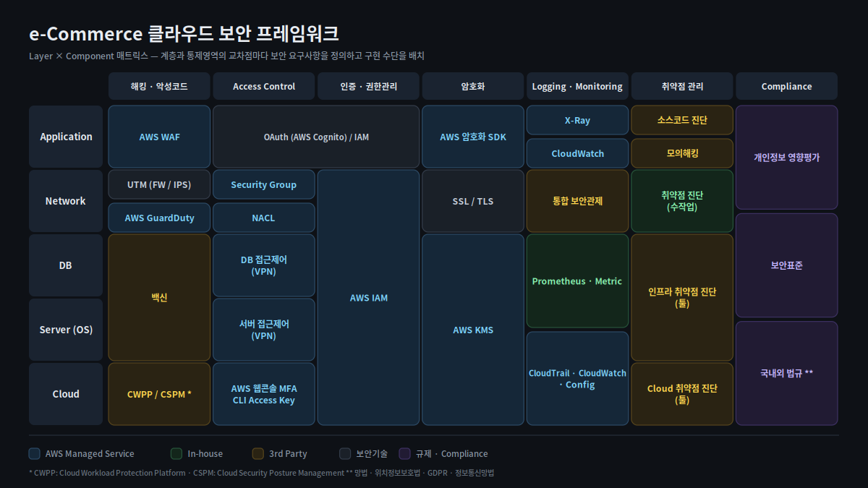Select the Cloud row header
This screenshot has height=488, width=868.
tap(66, 394)
